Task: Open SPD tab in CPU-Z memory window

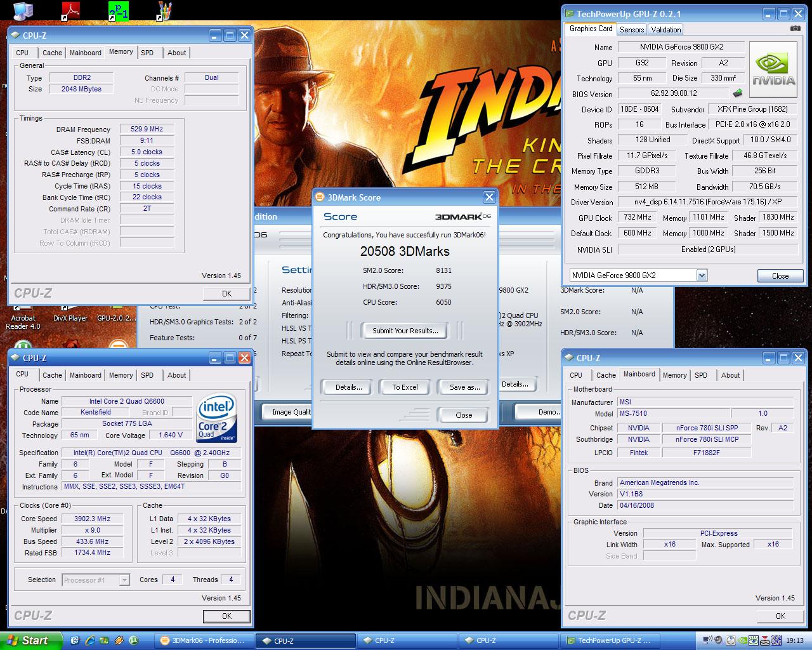Action: point(147,53)
